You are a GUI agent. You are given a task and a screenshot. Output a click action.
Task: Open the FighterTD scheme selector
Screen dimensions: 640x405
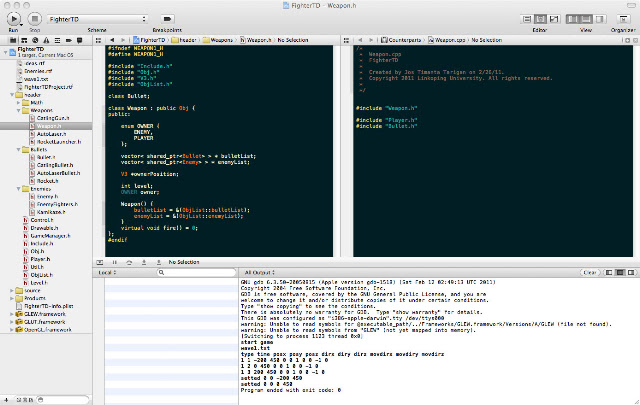(x=97, y=19)
